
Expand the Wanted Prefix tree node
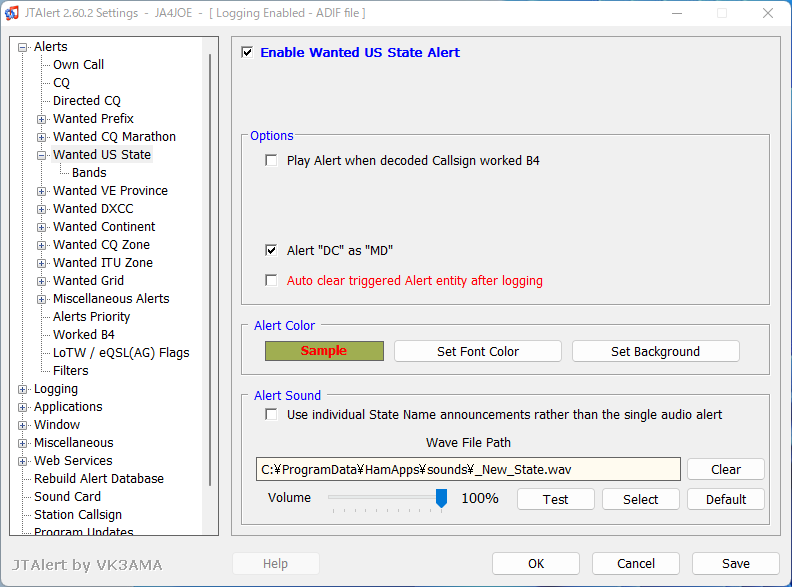[41, 119]
